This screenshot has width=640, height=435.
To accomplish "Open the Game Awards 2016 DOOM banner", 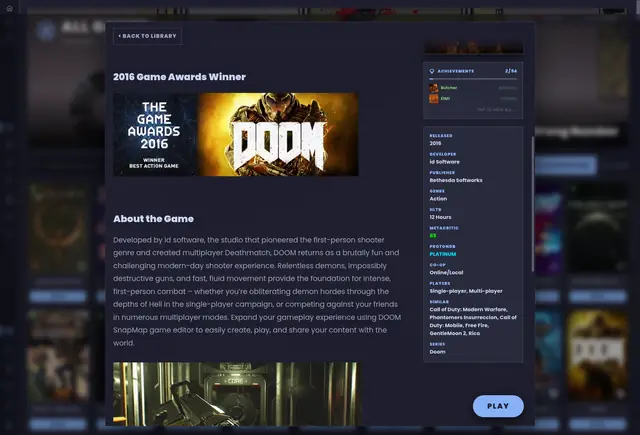I will pos(236,134).
